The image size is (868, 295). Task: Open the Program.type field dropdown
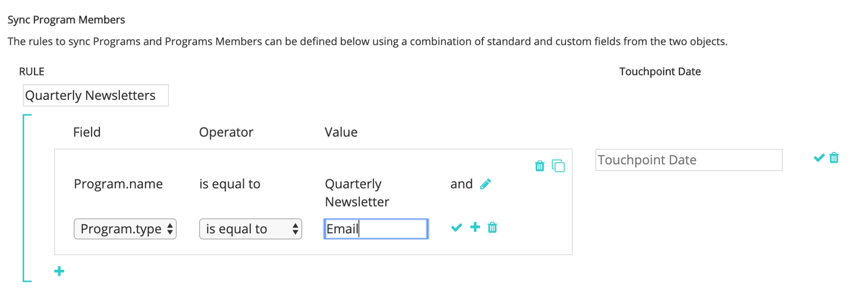pyautogui.click(x=125, y=229)
